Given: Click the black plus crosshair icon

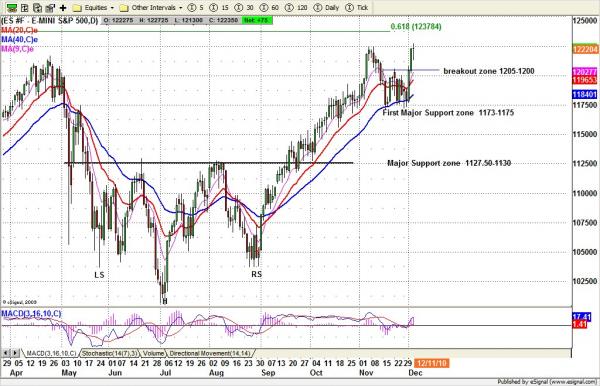Looking at the screenshot, I should pos(63,8).
